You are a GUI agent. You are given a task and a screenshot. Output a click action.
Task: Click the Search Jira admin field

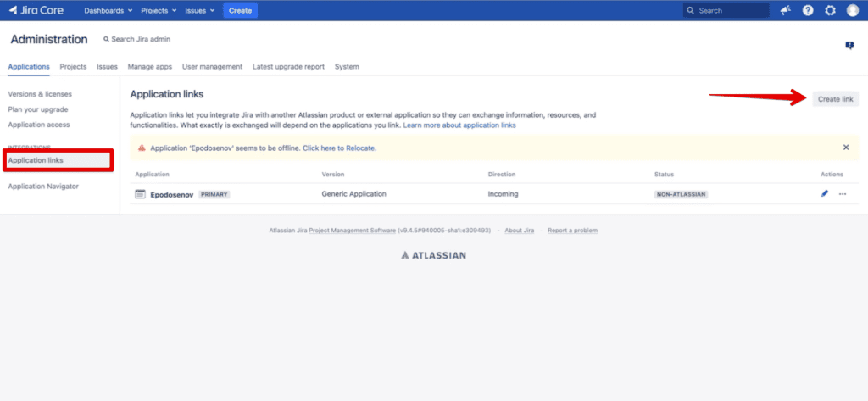[x=136, y=39]
